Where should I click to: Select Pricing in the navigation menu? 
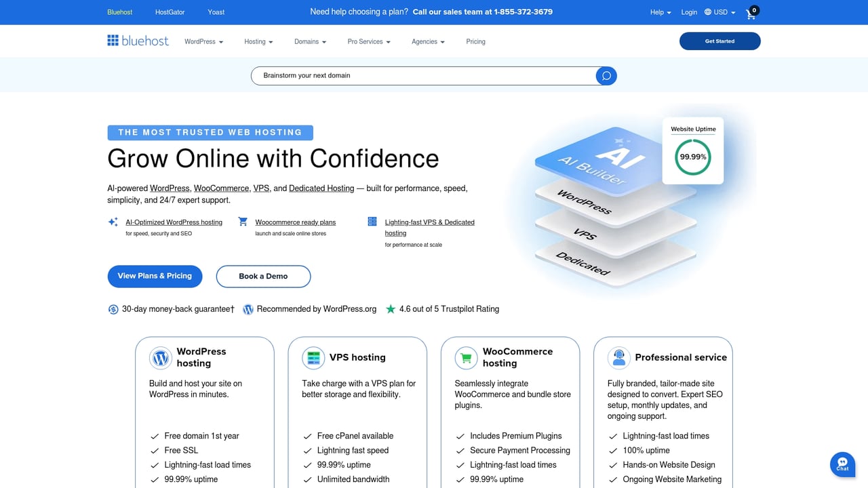(x=475, y=41)
